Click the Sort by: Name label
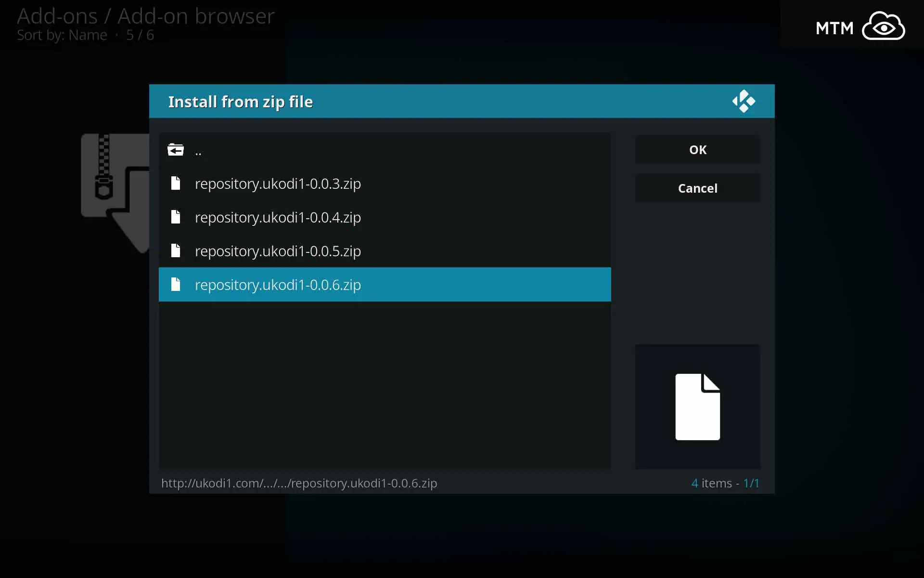Screen dimensions: 924x578 coord(62,35)
